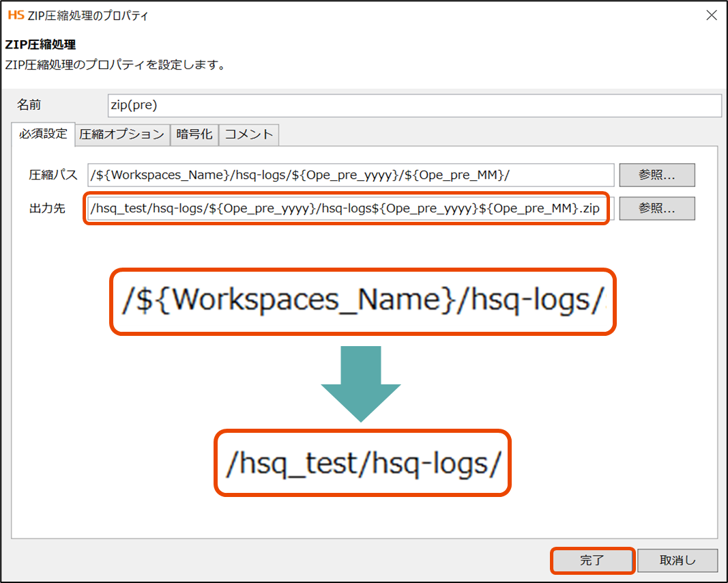The height and width of the screenshot is (583, 728).
Task: Switch to the 圧縮オプション tab
Action: (122, 134)
